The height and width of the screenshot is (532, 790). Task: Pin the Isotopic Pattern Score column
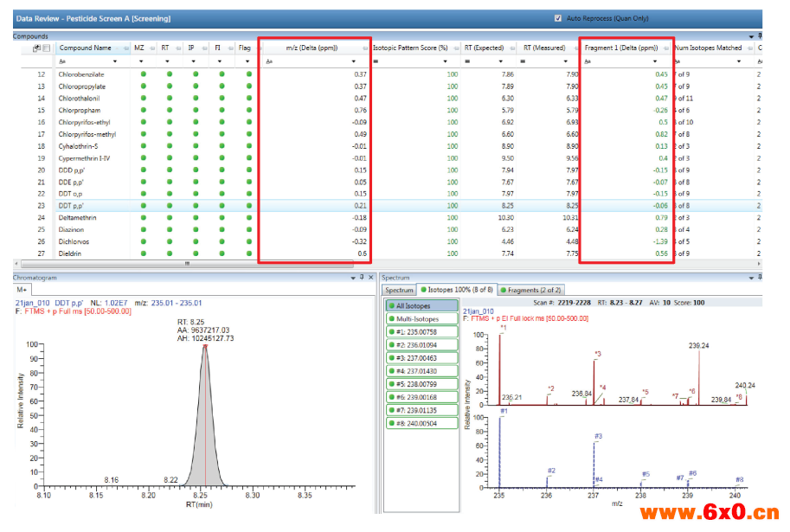457,48
